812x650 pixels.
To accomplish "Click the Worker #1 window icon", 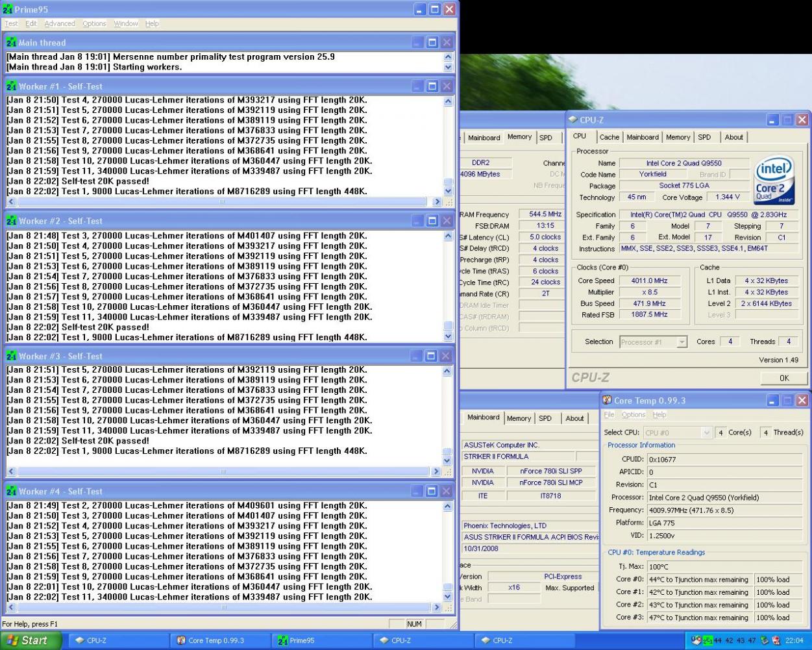I will [x=11, y=86].
